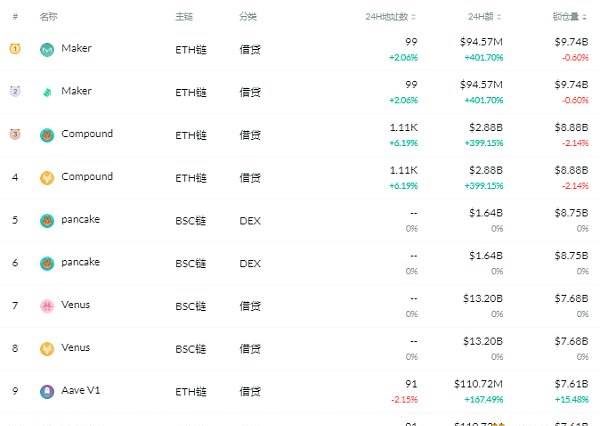
Task: Open the pancake name link in row six
Action: (x=81, y=263)
